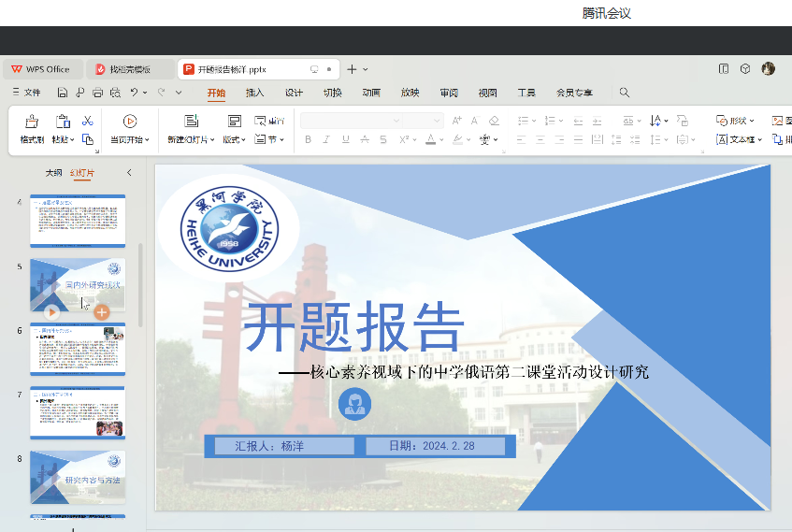The image size is (792, 532).
Task: Click the clear formatting eraser icon
Action: (494, 121)
